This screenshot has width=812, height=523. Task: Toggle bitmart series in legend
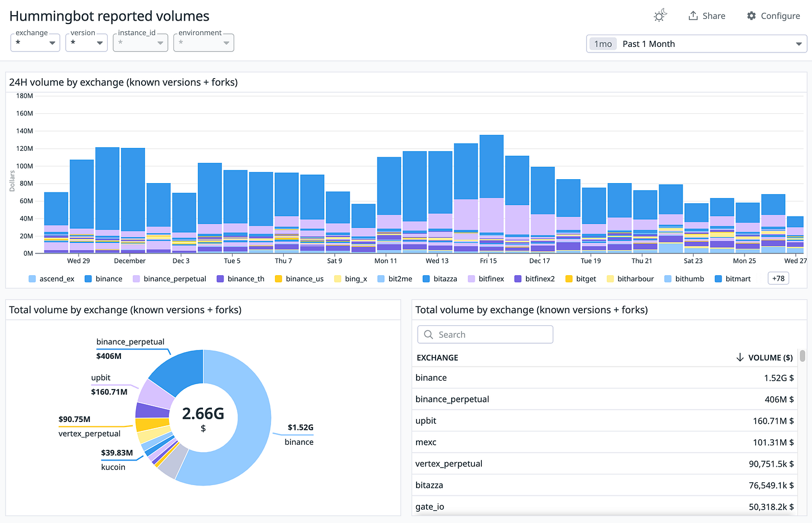733,279
